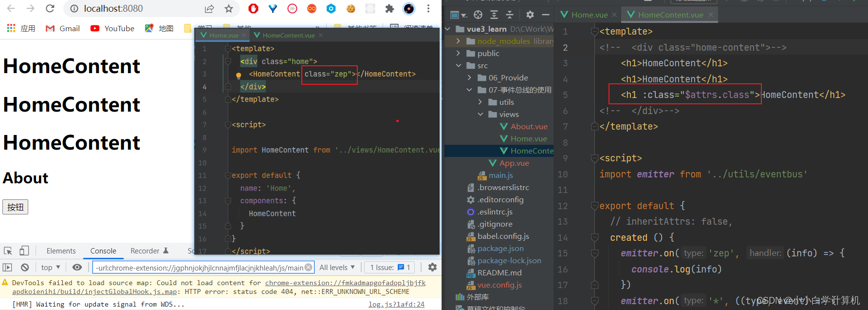The image size is (868, 310).
Task: Hide the project tool window
Action: tap(546, 15)
